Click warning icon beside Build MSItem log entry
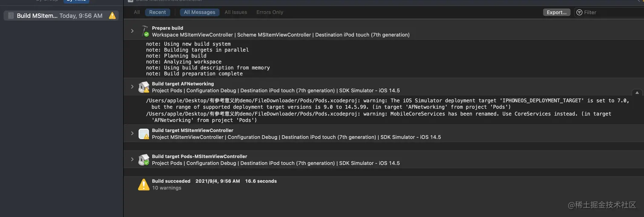 pos(112,16)
